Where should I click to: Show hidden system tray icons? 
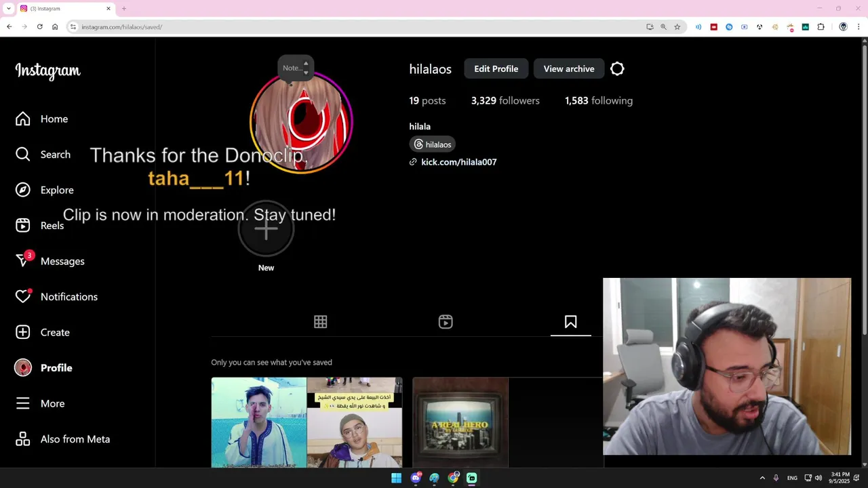[762, 478]
